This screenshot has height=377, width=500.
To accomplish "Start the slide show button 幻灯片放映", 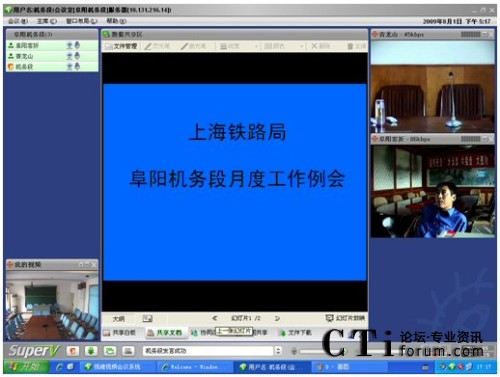I will [345, 318].
